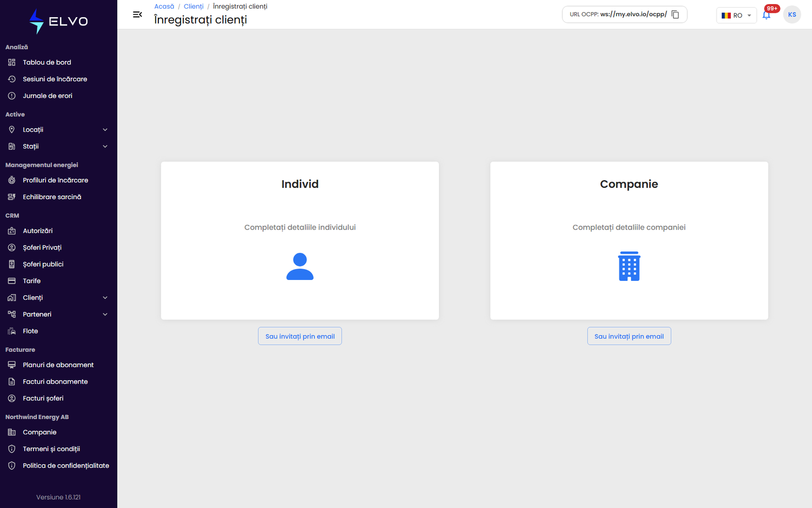Click the Flote car icon
Image resolution: width=812 pixels, height=508 pixels.
(12, 331)
